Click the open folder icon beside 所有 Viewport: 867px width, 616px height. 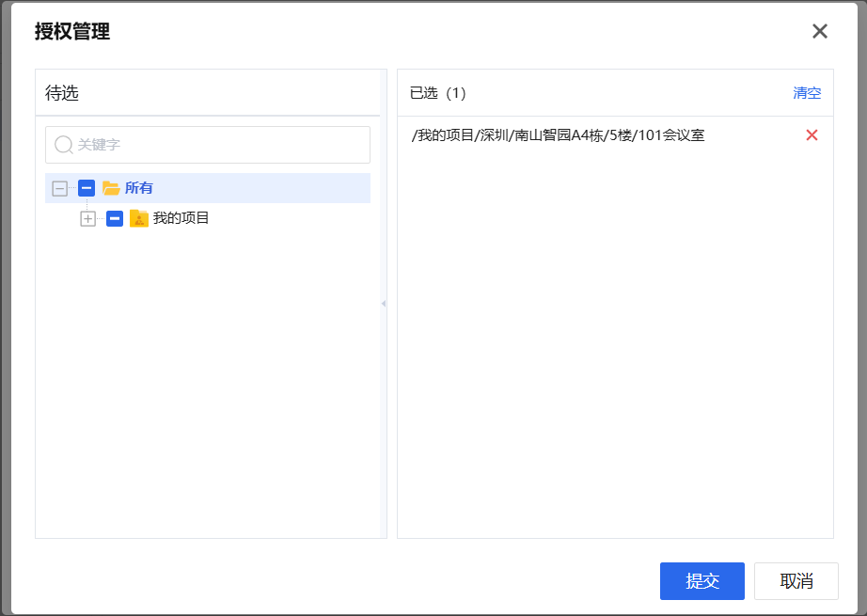coord(111,188)
